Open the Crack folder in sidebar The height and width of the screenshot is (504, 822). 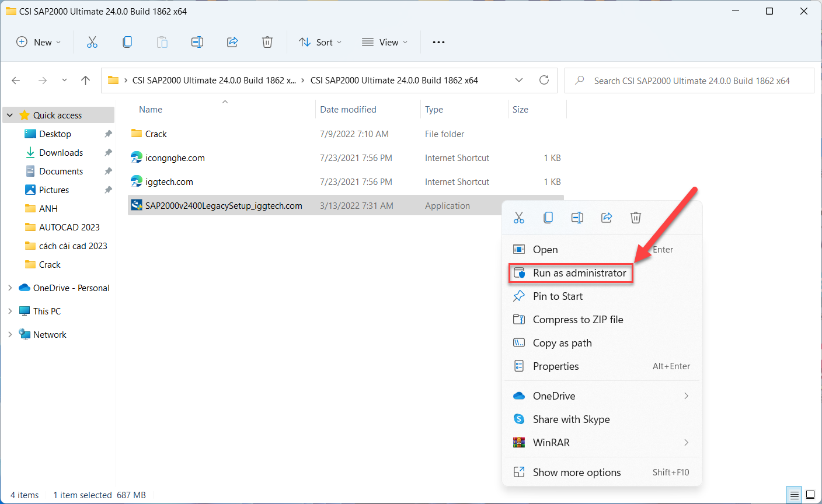(50, 265)
